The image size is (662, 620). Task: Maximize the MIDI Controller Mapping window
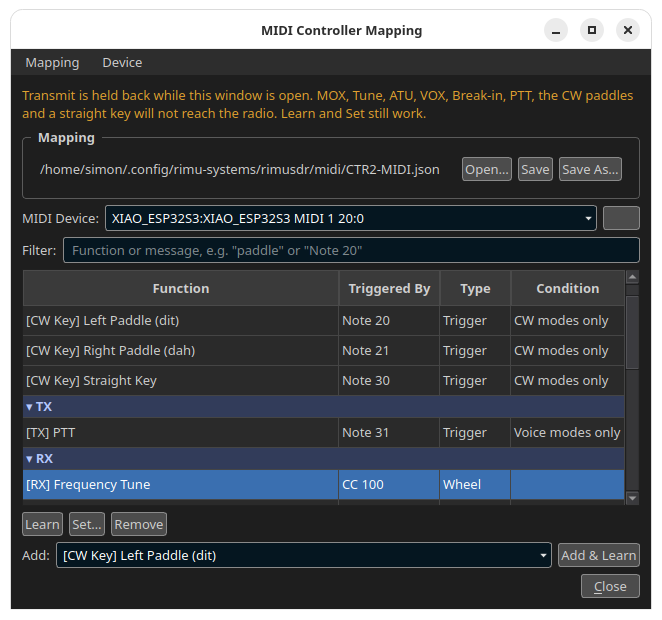(x=592, y=30)
